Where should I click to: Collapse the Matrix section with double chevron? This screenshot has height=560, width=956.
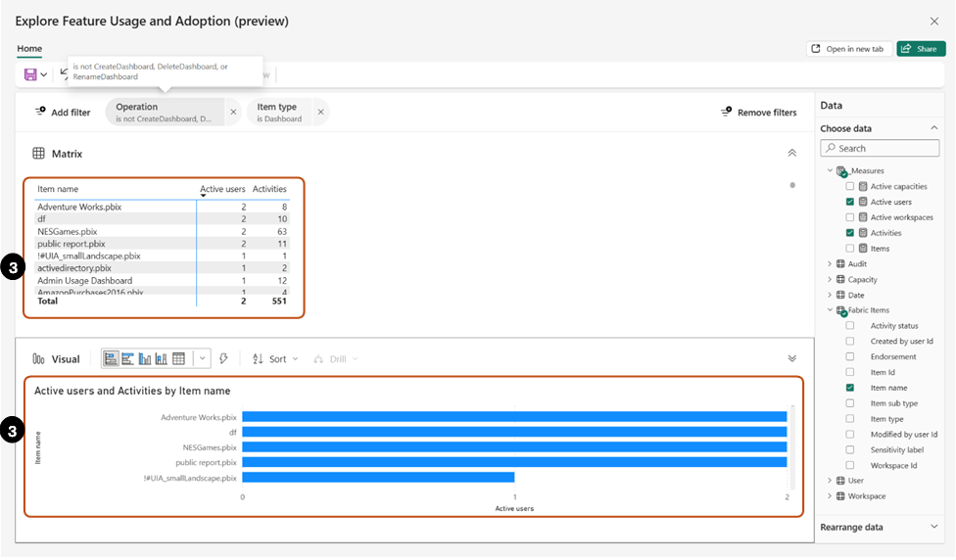coord(792,153)
